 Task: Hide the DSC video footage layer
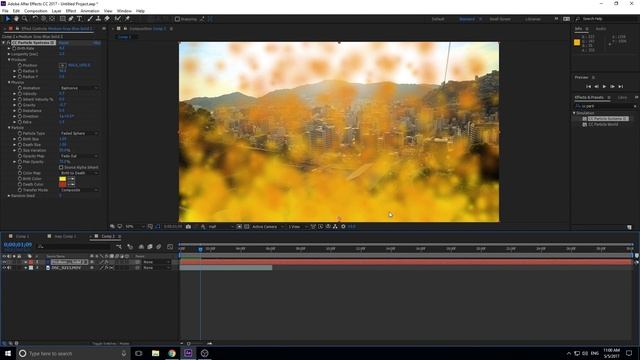tap(4, 268)
